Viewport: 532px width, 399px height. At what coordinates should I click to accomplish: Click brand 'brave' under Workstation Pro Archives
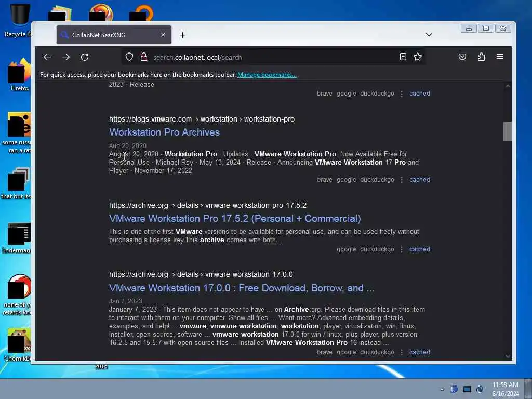(324, 179)
